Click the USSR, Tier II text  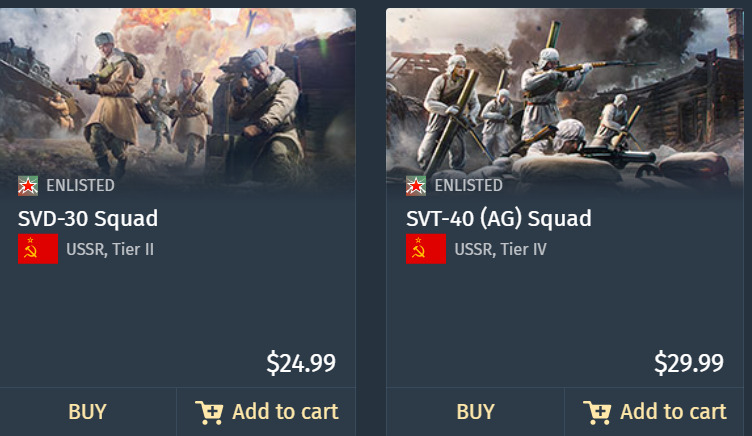click(x=110, y=249)
